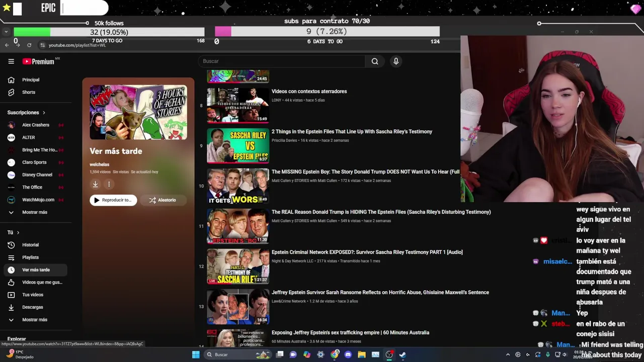Click the playlist download icon
644x362 pixels.
pos(95,184)
